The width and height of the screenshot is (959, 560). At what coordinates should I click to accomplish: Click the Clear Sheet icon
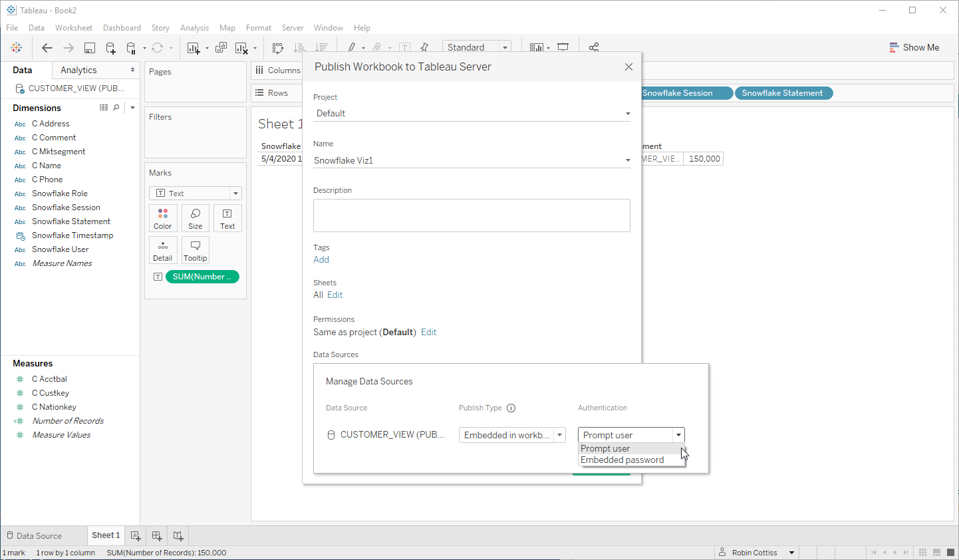click(x=241, y=47)
